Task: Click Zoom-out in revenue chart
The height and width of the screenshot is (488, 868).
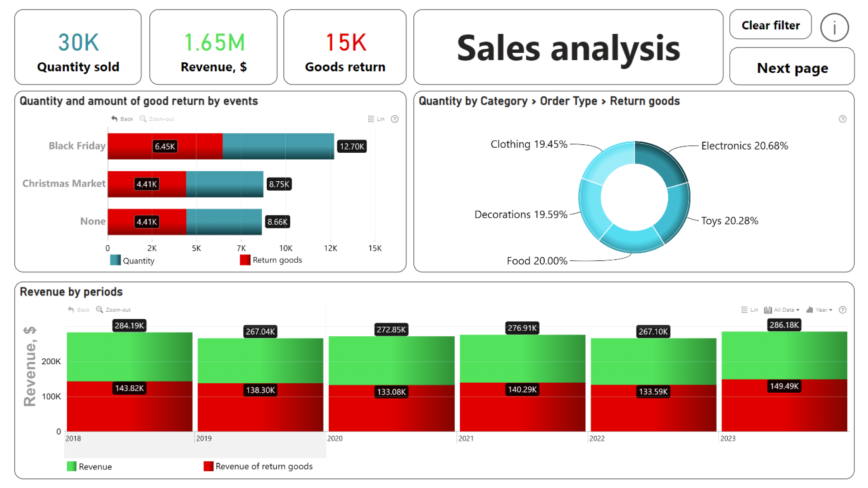Action: click(x=113, y=310)
